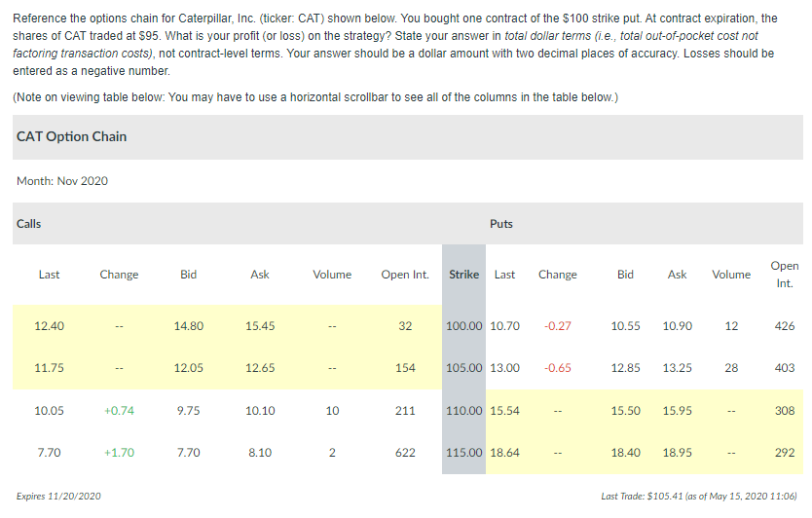Viewport: 812px width, 518px height.
Task: Click put bid value 10.55
Action: click(x=625, y=326)
